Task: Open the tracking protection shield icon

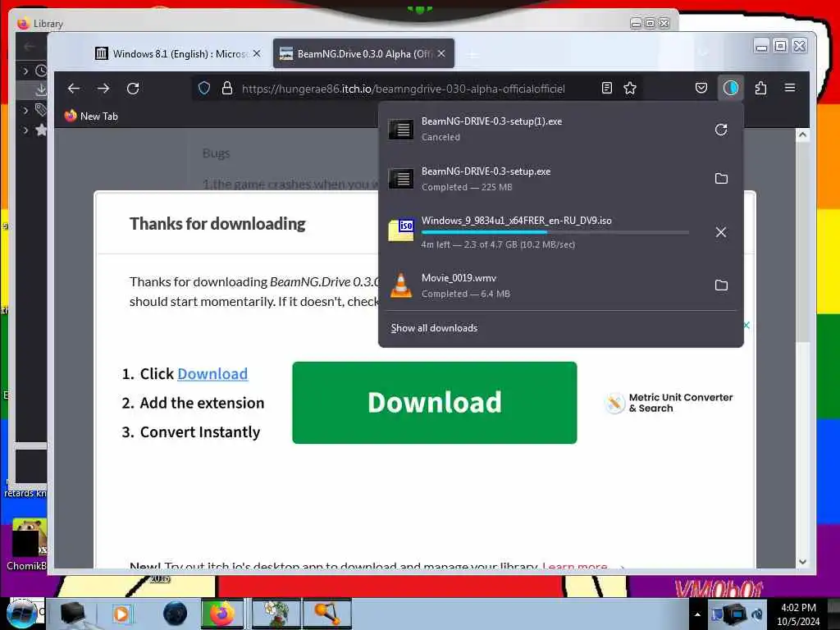Action: (204, 89)
